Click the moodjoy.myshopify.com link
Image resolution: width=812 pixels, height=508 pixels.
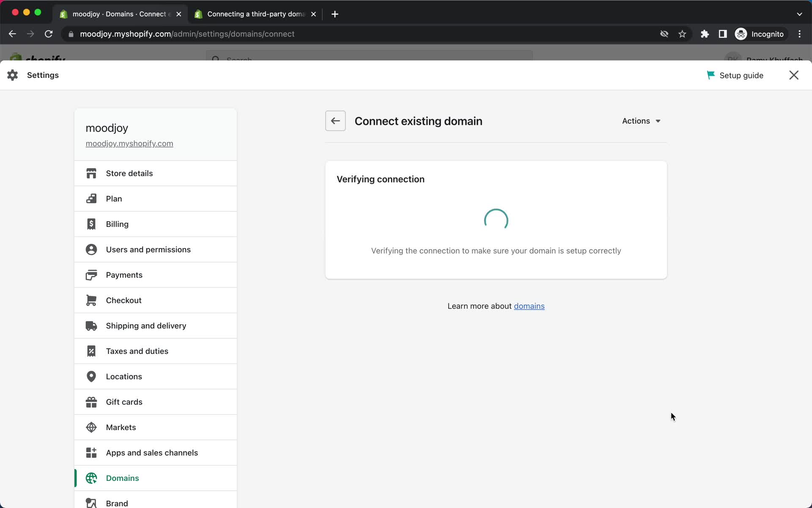coord(129,144)
